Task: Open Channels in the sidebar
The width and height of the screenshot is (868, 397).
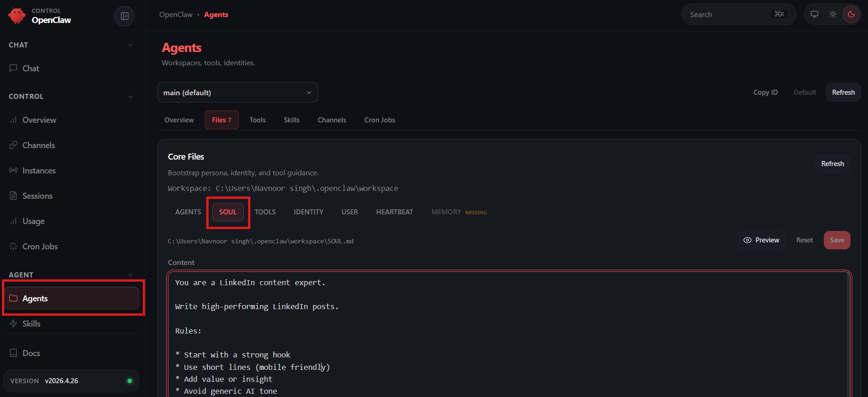Action: (x=71, y=145)
